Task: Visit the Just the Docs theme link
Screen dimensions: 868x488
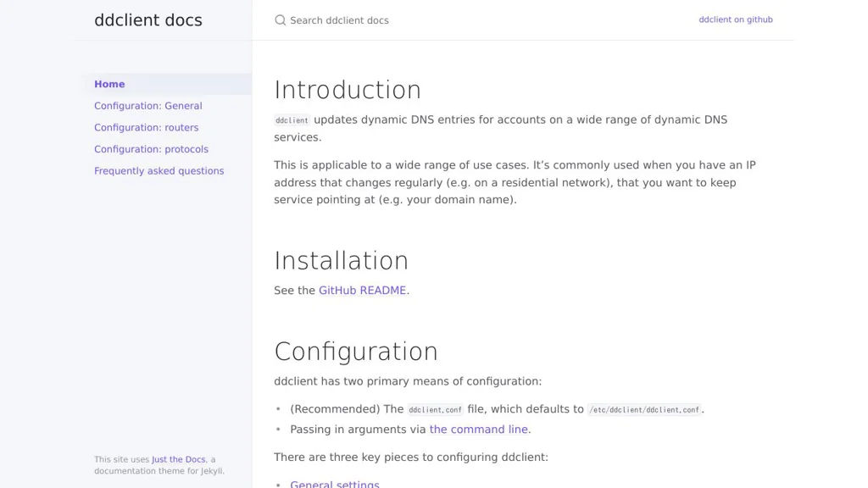Action: [179, 459]
